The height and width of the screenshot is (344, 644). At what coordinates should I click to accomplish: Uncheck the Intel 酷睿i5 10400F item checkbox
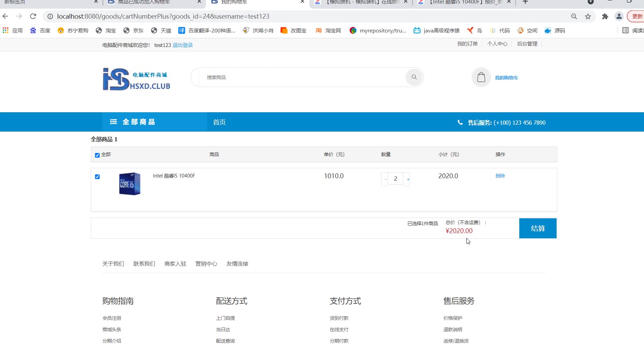[97, 176]
